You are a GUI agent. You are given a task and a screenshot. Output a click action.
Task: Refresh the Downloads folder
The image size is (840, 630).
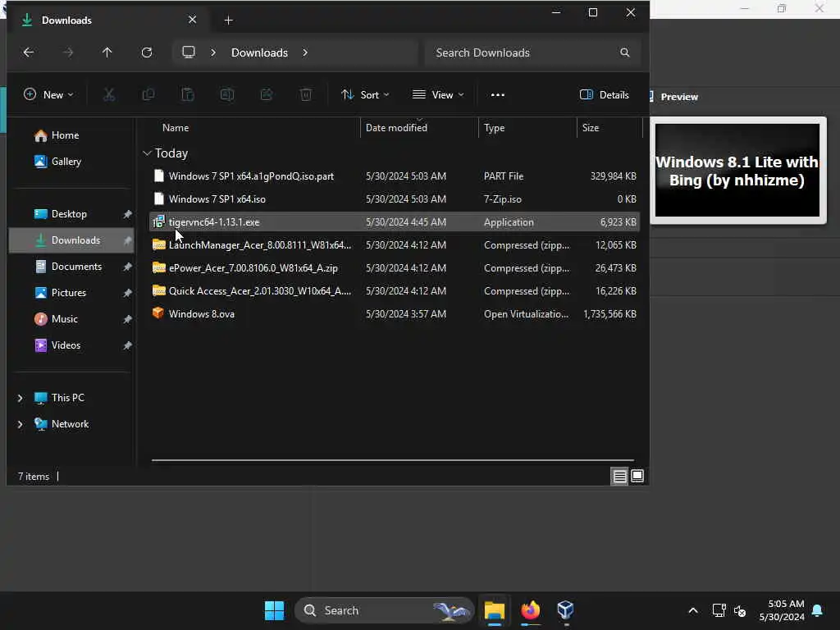pyautogui.click(x=147, y=52)
